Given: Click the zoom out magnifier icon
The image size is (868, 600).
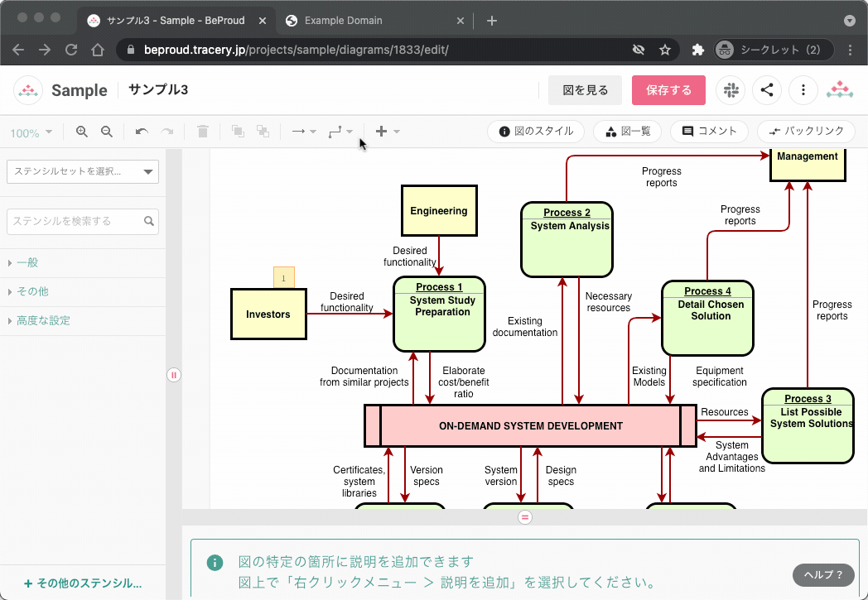Looking at the screenshot, I should 107,132.
